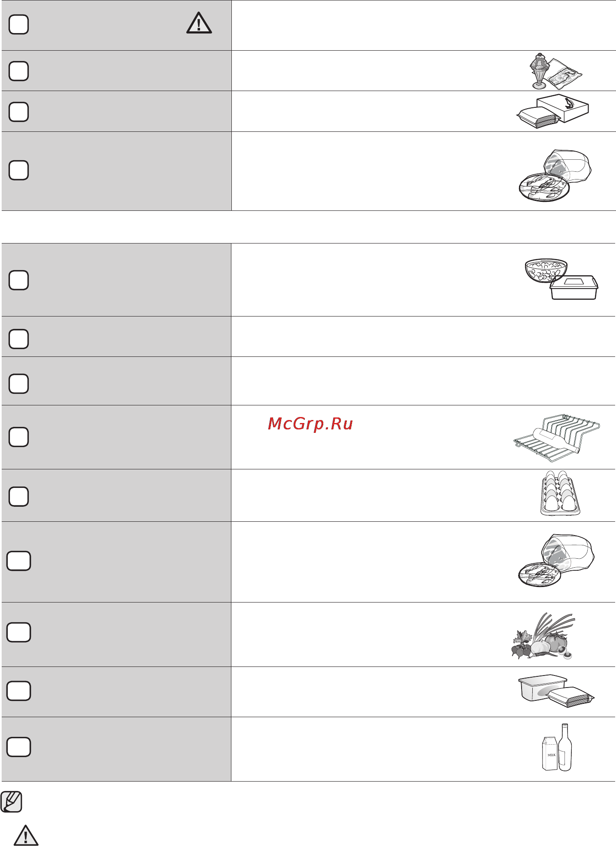Click the egg tray illustration
616x846 pixels.
560,493
